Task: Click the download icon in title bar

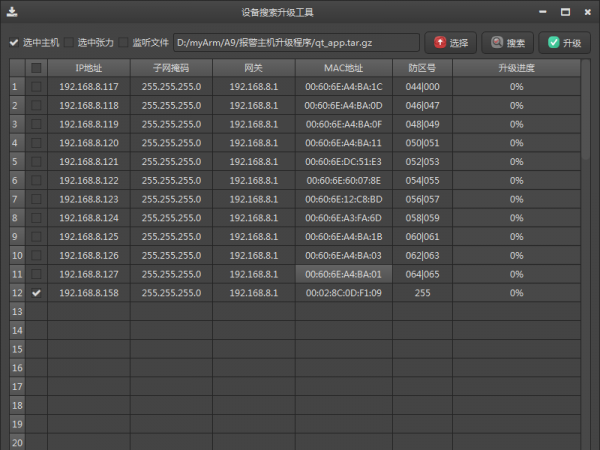Action: click(11, 12)
